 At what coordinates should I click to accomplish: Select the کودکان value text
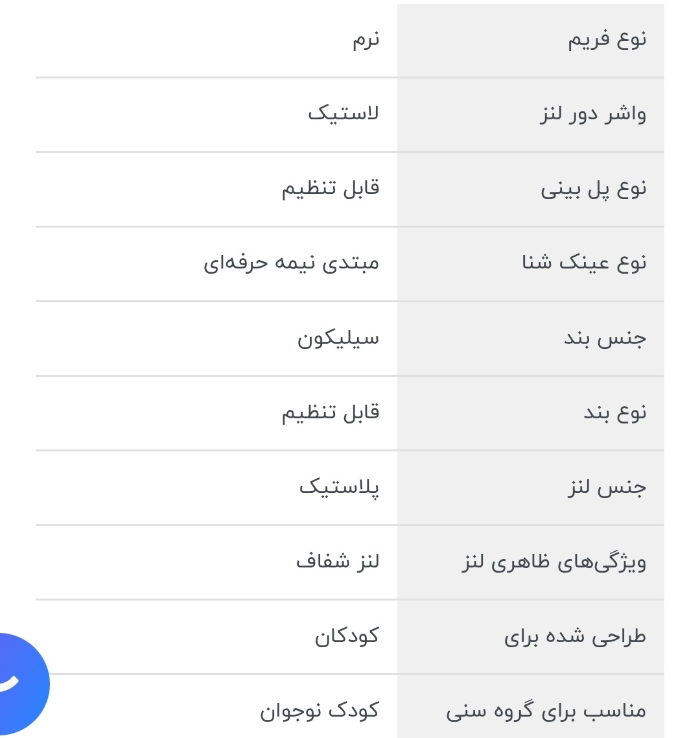pos(346,637)
